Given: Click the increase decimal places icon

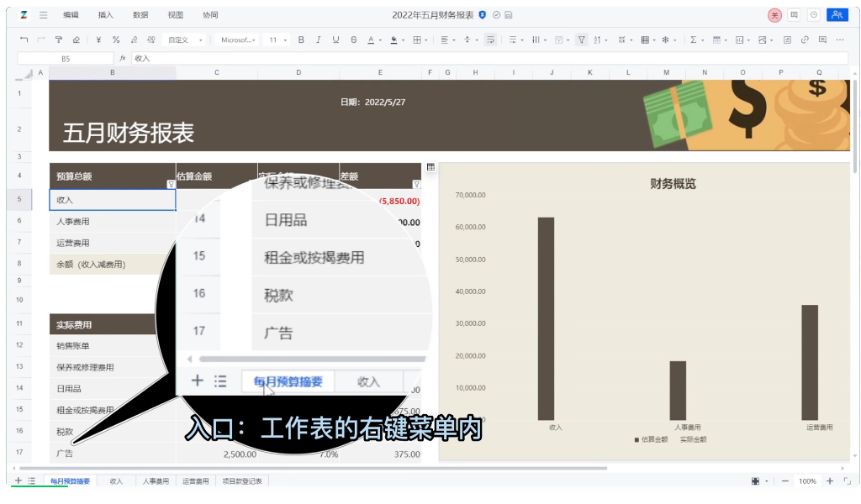Looking at the screenshot, I should (151, 39).
